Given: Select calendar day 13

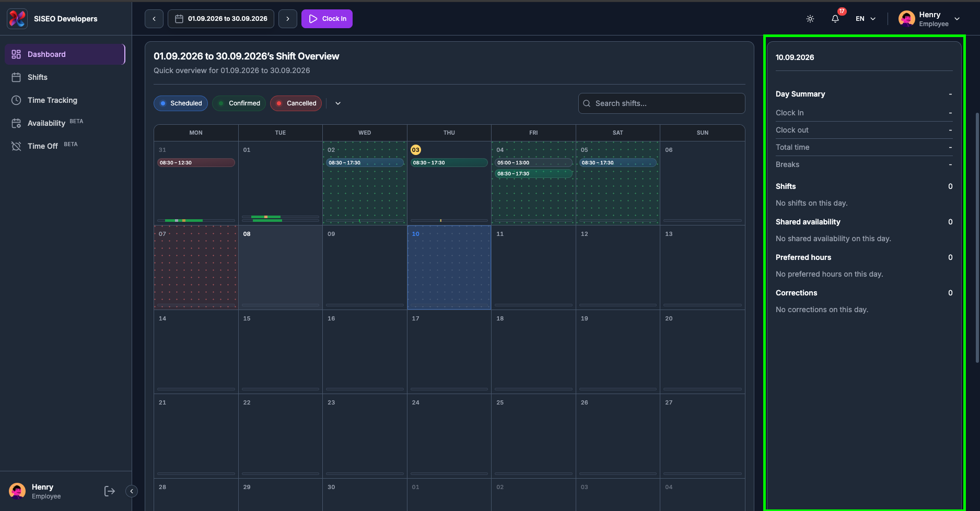Looking at the screenshot, I should pyautogui.click(x=703, y=268).
